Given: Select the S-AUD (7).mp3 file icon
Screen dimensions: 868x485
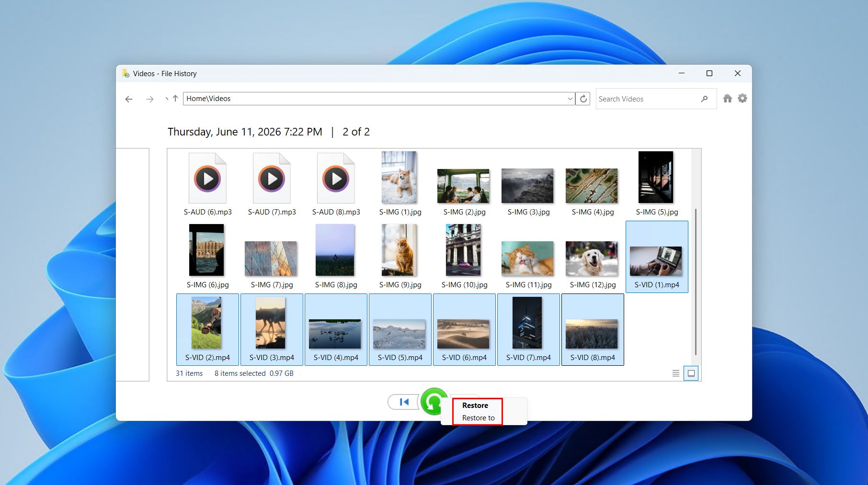Looking at the screenshot, I should point(272,178).
